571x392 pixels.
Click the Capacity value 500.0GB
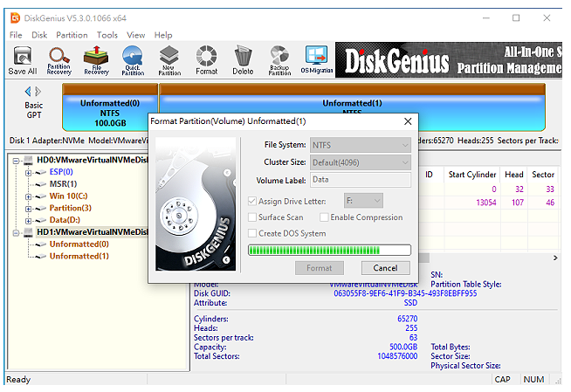coord(403,347)
